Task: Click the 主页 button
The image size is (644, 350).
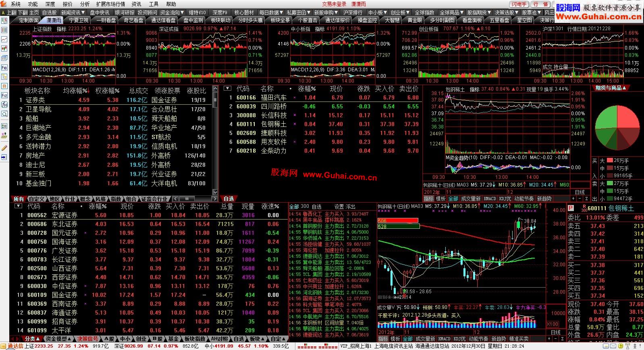Action: click(x=34, y=12)
